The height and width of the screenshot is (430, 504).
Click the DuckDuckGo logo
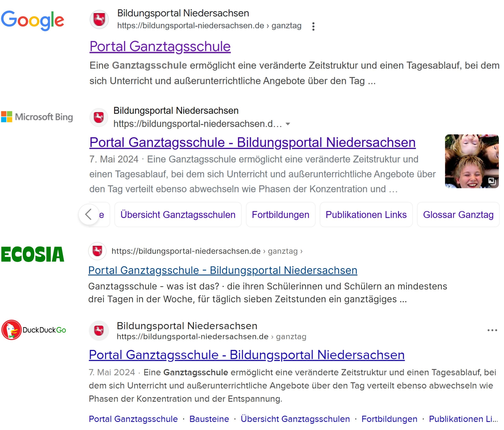pyautogui.click(x=34, y=330)
